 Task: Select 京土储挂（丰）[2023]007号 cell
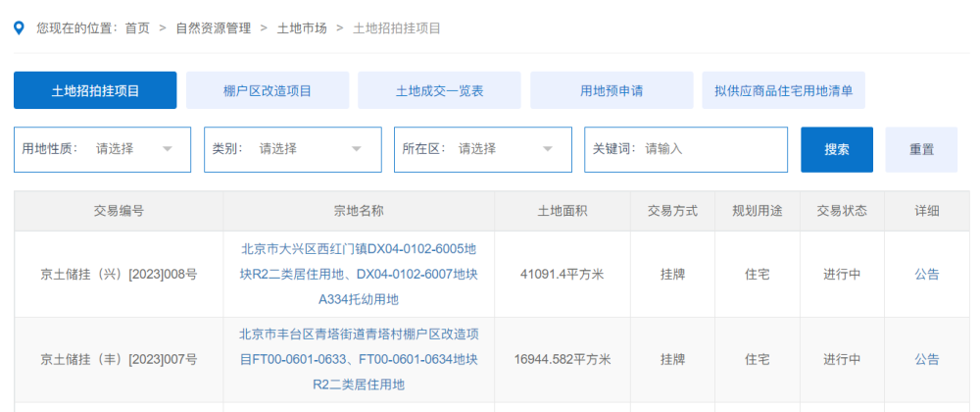tap(119, 359)
